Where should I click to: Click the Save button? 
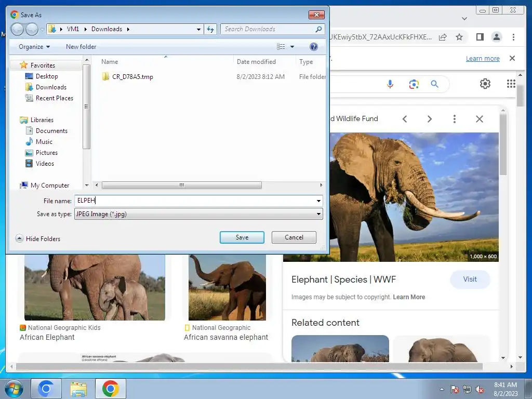[x=242, y=237]
